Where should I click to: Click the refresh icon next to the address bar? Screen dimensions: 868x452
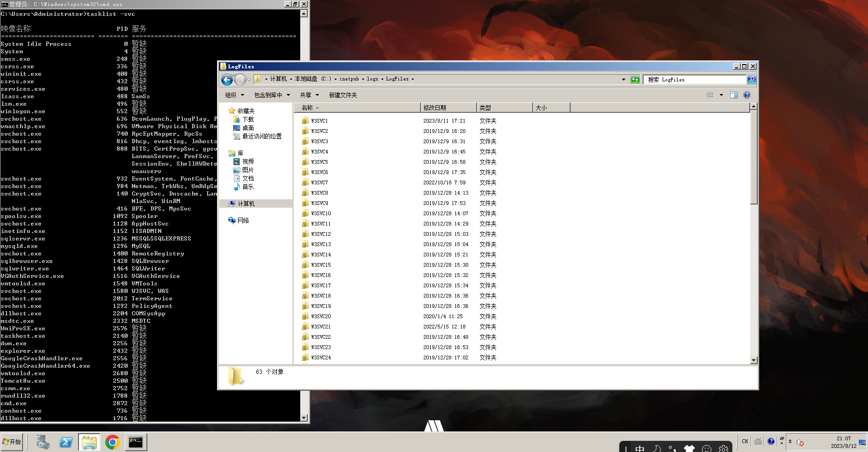click(635, 79)
